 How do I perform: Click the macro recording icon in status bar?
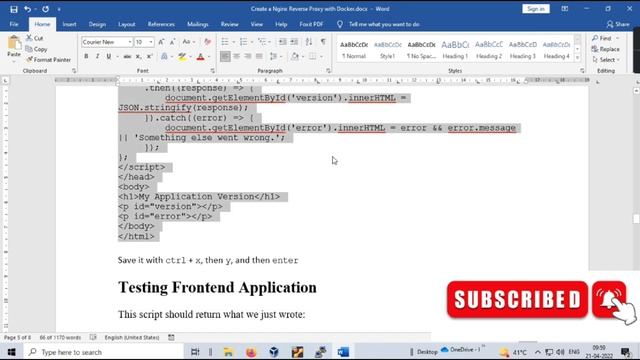171,338
